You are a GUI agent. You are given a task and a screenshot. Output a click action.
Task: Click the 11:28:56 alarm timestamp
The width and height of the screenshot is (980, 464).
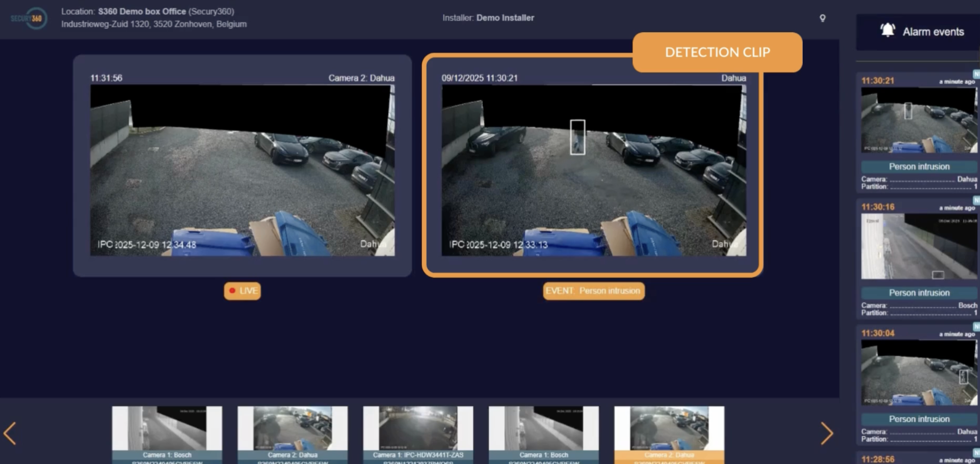(878, 459)
